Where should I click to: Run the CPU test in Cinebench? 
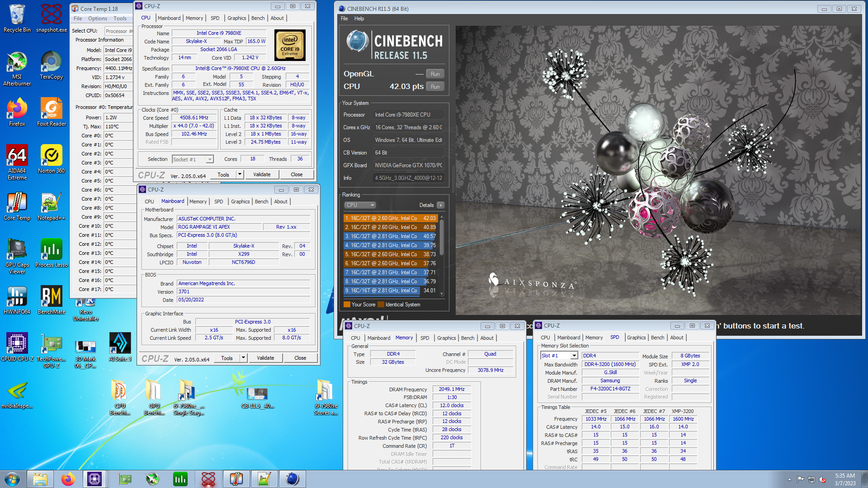[x=435, y=87]
